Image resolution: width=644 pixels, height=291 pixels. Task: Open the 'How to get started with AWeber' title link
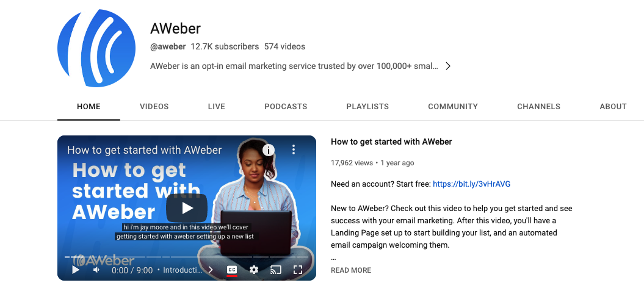click(x=391, y=142)
